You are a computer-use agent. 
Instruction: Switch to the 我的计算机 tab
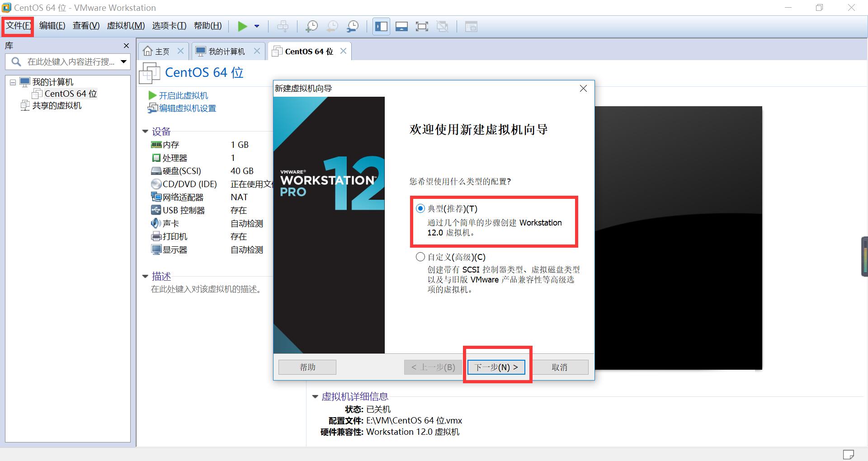click(x=221, y=52)
